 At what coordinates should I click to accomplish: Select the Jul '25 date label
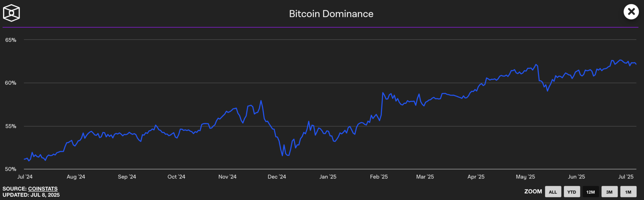(x=626, y=177)
